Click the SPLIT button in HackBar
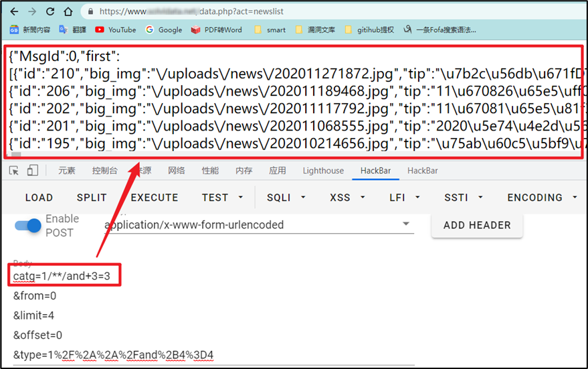 [92, 198]
